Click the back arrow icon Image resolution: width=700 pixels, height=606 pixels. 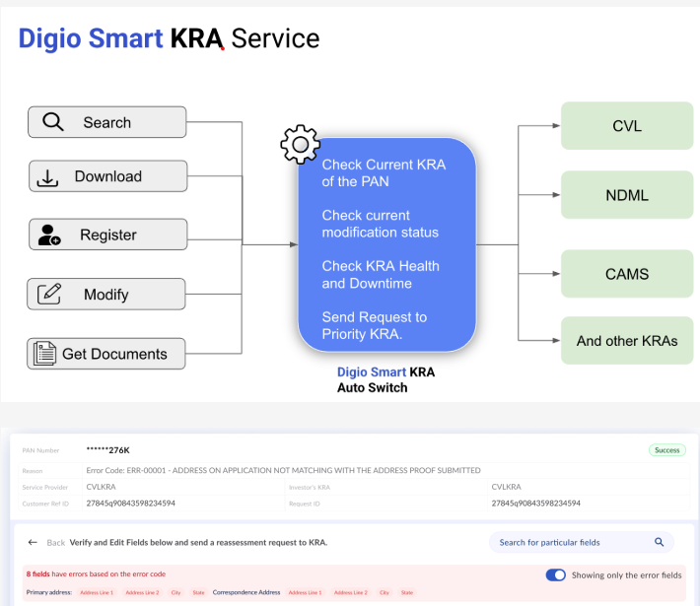click(x=33, y=543)
